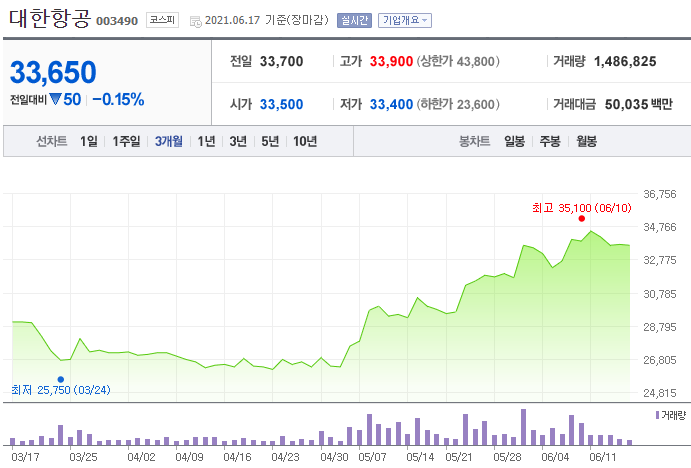This screenshot has width=691, height=468.
Task: Click the 시가 value 33,500
Action: (281, 104)
